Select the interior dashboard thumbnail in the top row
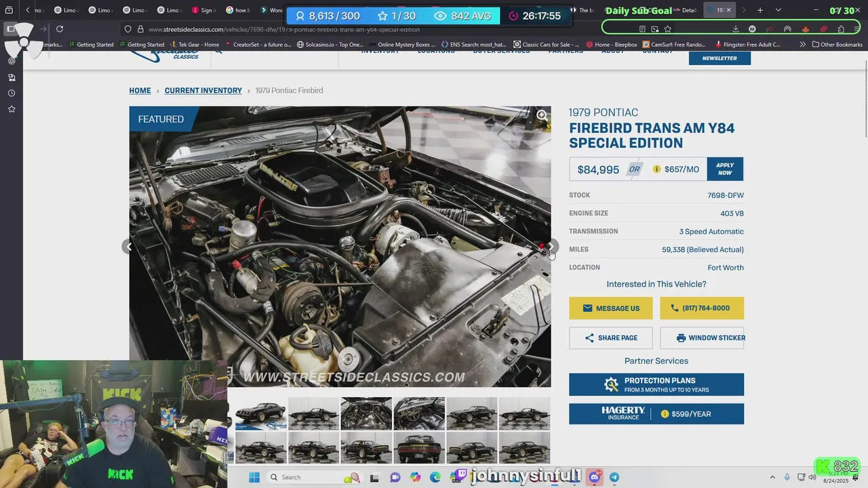This screenshot has height=488, width=868. [419, 413]
